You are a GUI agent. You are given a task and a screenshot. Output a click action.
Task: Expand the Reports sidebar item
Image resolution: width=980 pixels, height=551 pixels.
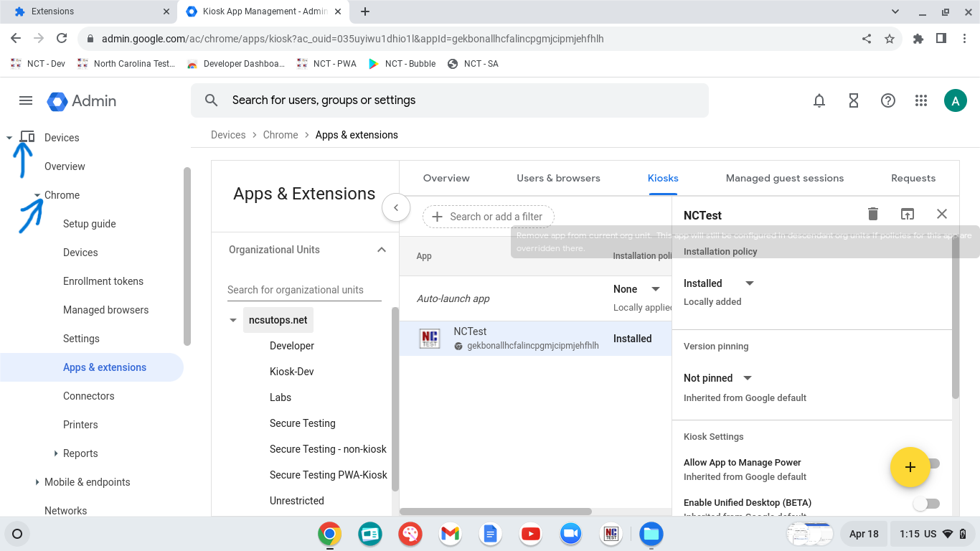(56, 453)
